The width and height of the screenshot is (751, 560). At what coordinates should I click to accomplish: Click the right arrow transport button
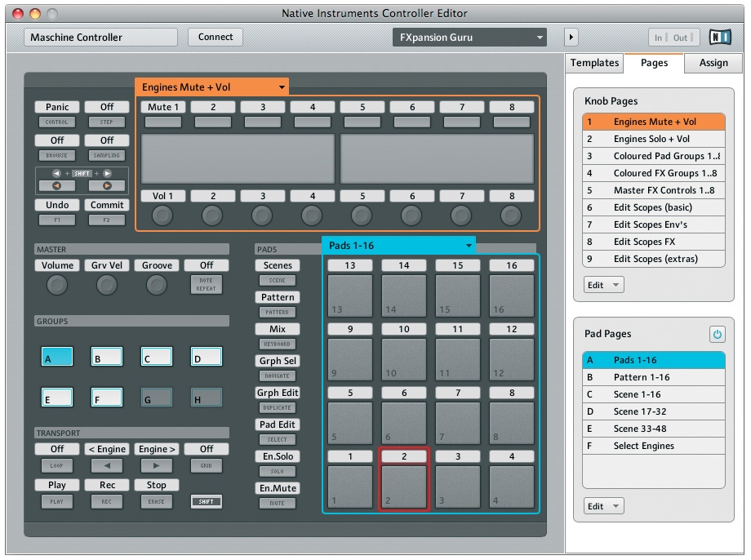156,465
